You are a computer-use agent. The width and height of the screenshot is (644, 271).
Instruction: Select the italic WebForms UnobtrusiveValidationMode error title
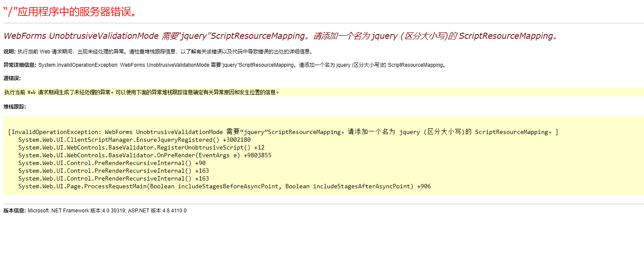281,36
